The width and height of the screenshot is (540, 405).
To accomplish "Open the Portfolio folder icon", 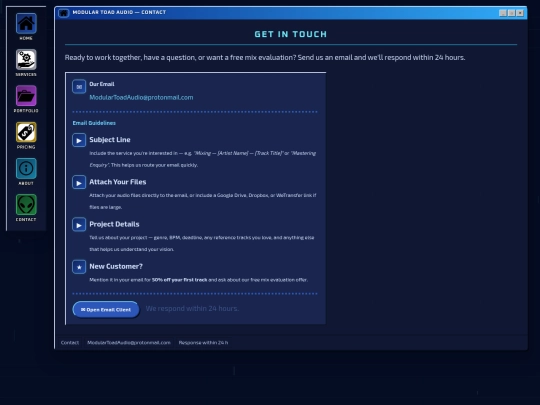I will coord(26,96).
